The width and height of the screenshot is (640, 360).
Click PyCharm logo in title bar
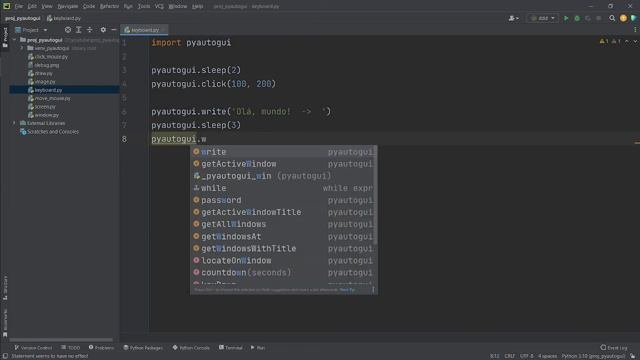7,6
